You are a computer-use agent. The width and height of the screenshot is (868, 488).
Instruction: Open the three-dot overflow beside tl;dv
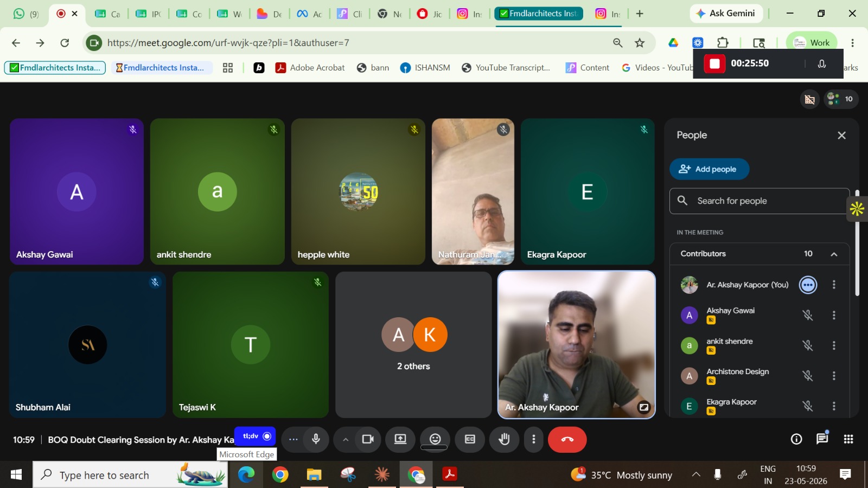click(293, 439)
